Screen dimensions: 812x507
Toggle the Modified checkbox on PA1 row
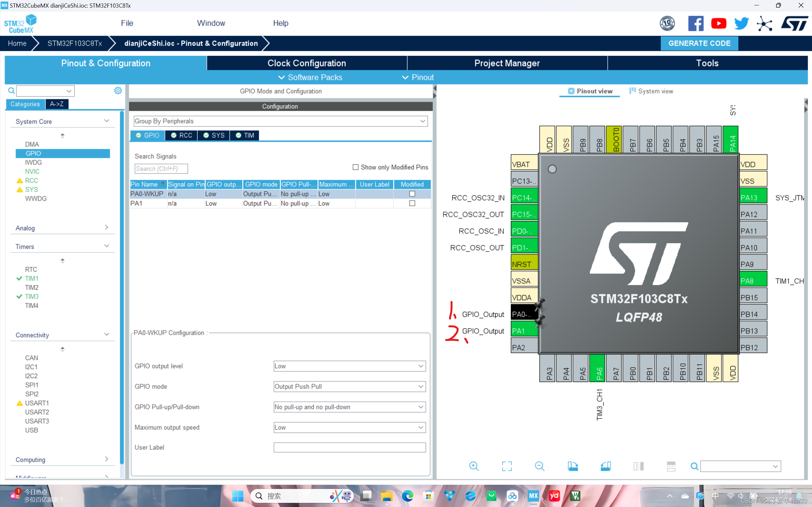click(412, 203)
